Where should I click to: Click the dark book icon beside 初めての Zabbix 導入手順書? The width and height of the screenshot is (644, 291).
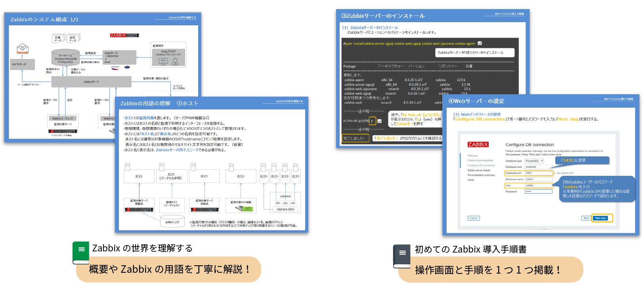coord(402,256)
